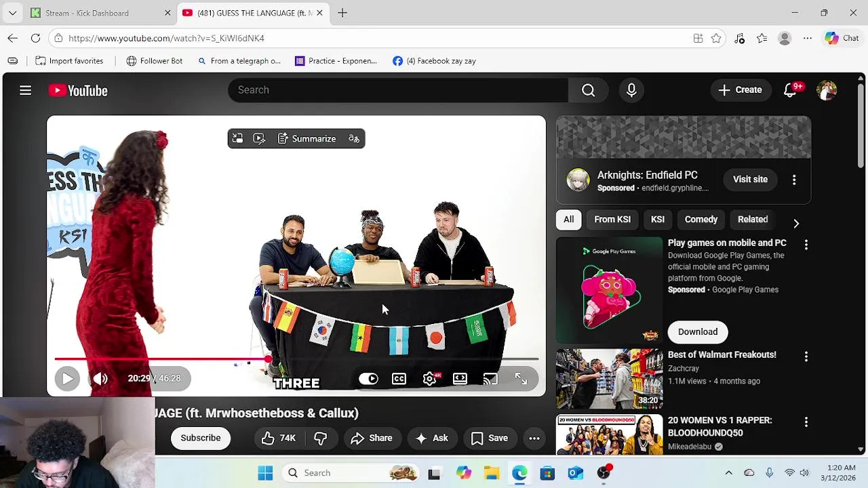The width and height of the screenshot is (868, 488).
Task: Open the YouTube account avatar menu
Action: pos(827,90)
